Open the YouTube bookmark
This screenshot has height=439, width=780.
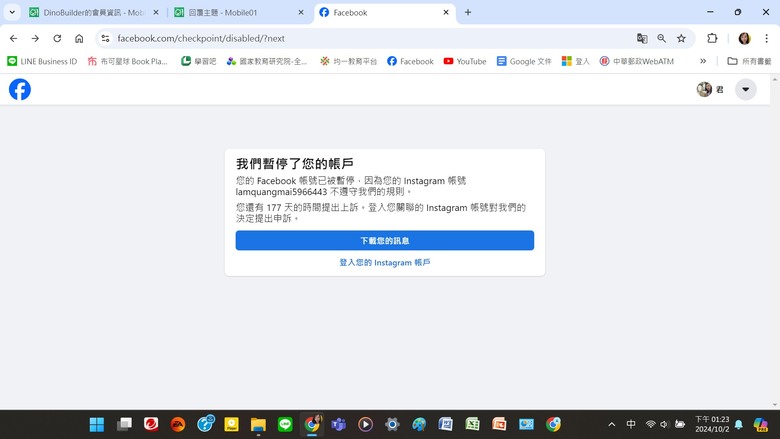[x=465, y=61]
